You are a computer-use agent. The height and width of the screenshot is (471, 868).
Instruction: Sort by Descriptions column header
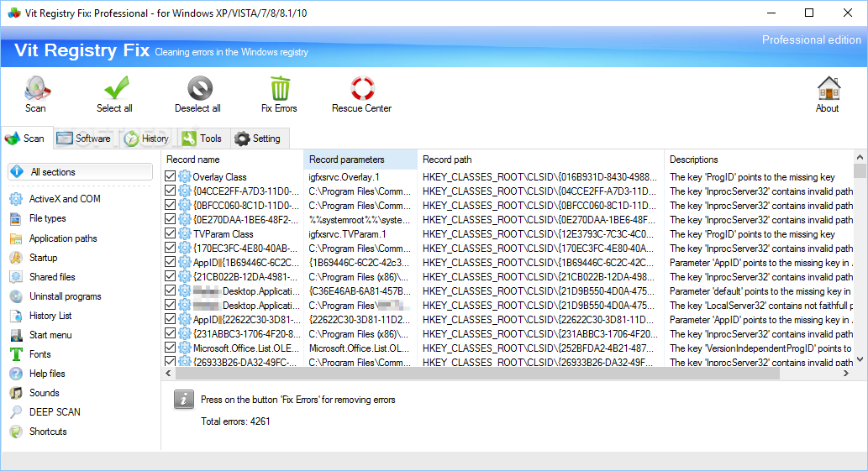[759, 160]
